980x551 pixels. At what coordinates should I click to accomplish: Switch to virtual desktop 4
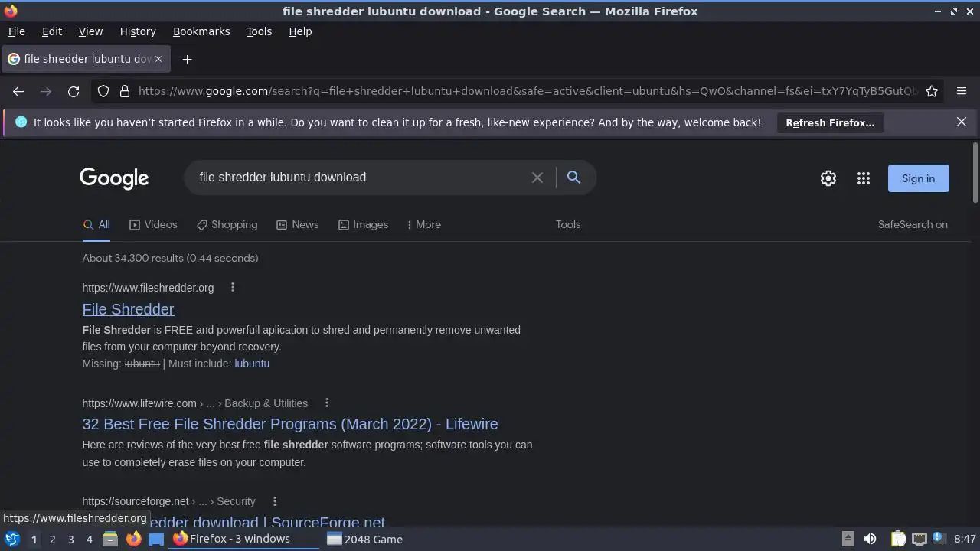89,540
